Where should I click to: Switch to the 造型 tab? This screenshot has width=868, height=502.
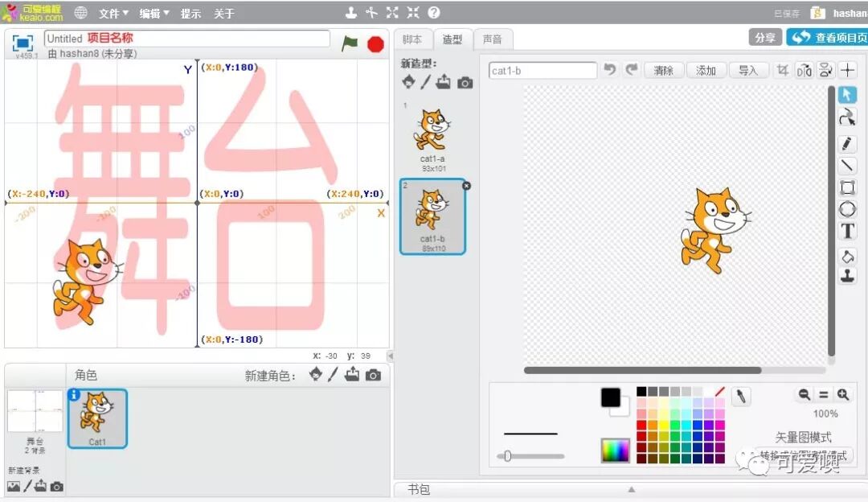pos(452,39)
